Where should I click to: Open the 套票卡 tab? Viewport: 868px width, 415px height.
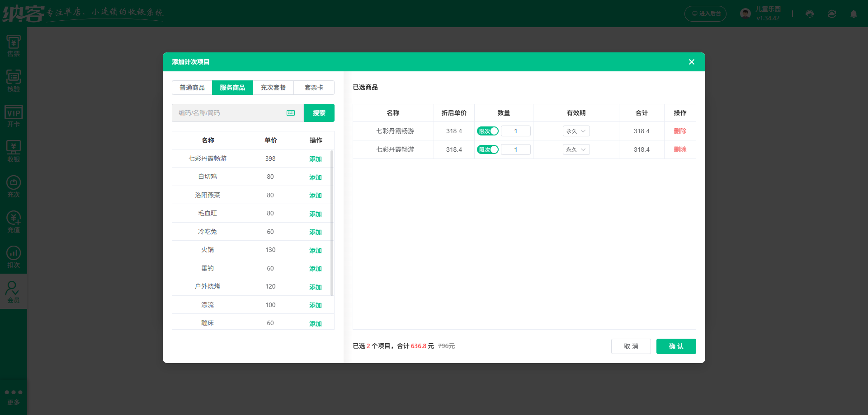pos(314,87)
